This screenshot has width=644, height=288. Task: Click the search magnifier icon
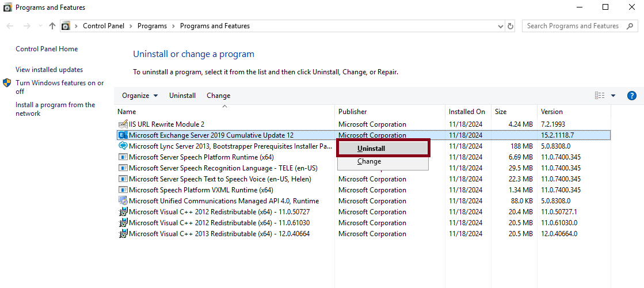pos(630,26)
